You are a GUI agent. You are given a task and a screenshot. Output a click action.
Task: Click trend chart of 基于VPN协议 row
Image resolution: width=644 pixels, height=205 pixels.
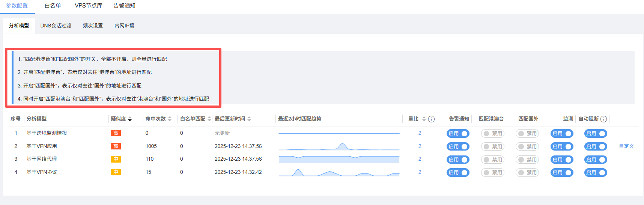pos(339,172)
